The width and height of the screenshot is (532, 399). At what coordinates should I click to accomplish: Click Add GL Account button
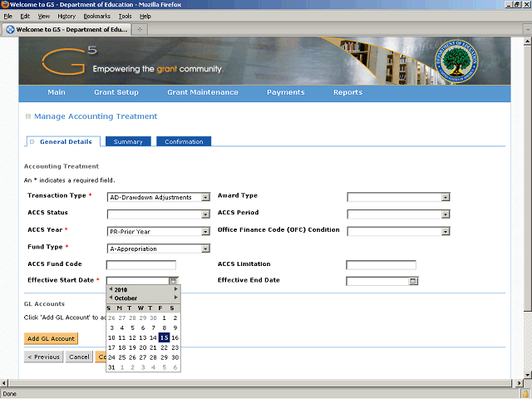click(51, 338)
